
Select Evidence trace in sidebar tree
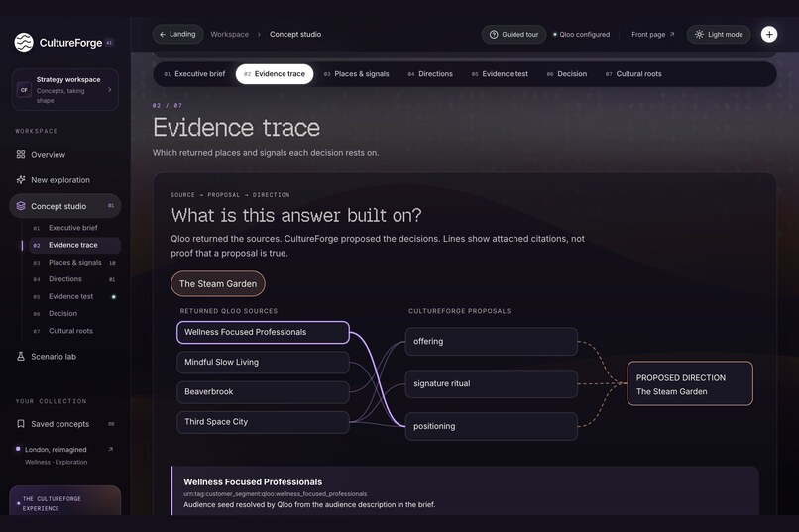click(x=74, y=245)
